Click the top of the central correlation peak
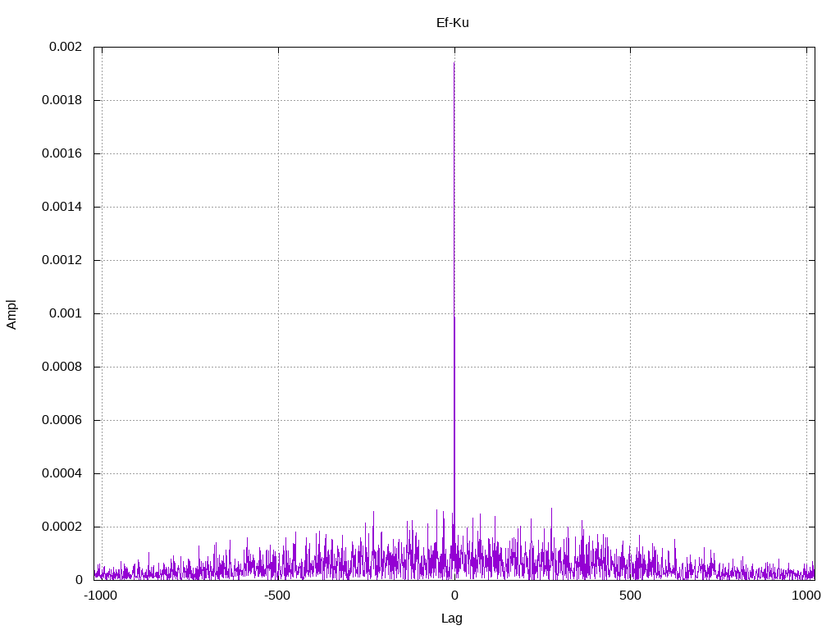 click(454, 63)
